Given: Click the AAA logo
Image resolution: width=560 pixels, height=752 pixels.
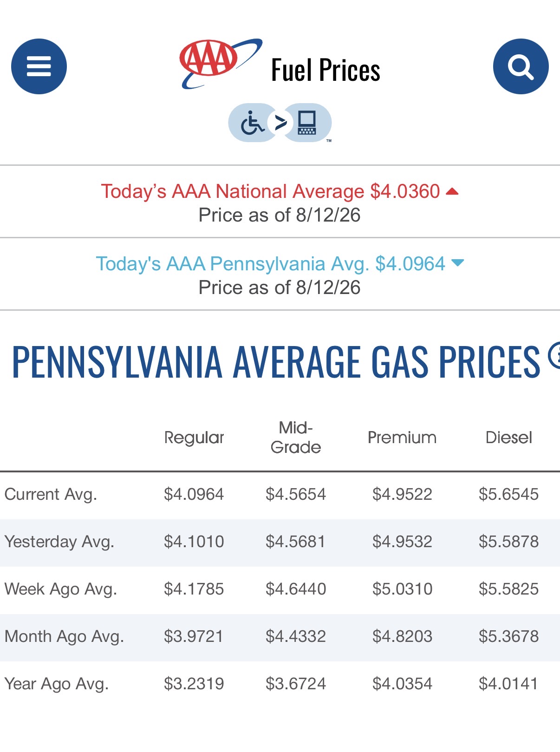Looking at the screenshot, I should [221, 64].
